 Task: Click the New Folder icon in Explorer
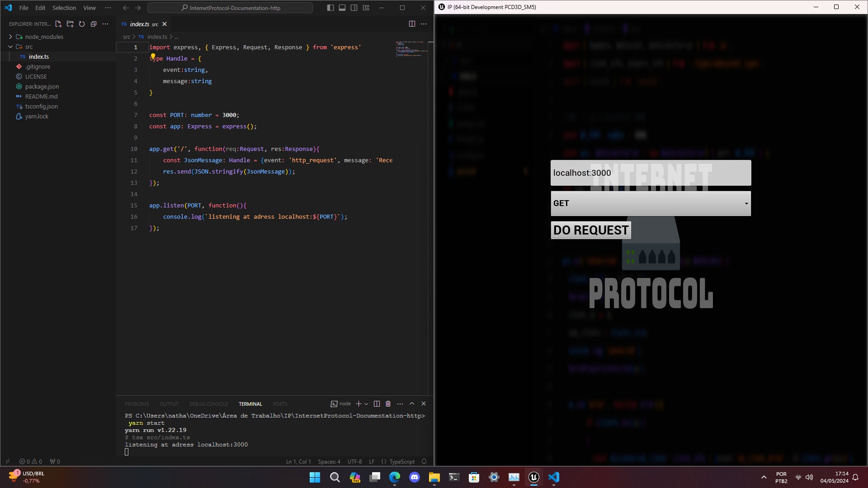70,24
